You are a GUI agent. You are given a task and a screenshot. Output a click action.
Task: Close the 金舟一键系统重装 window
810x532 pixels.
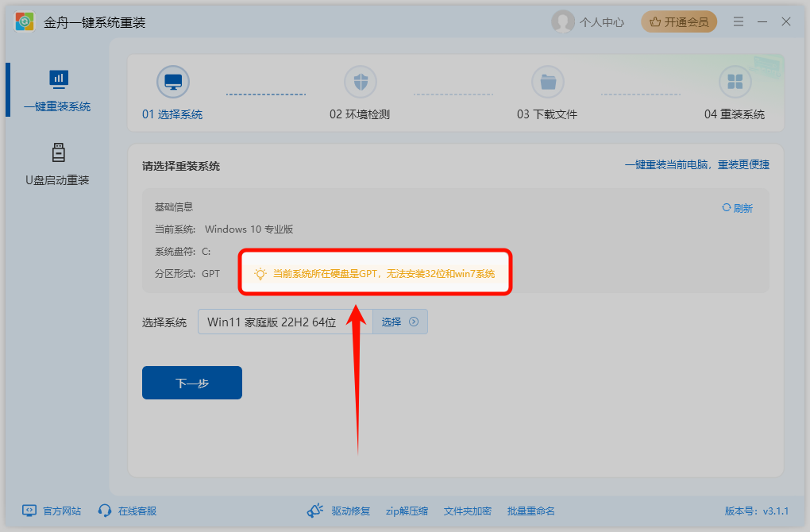coord(785,21)
